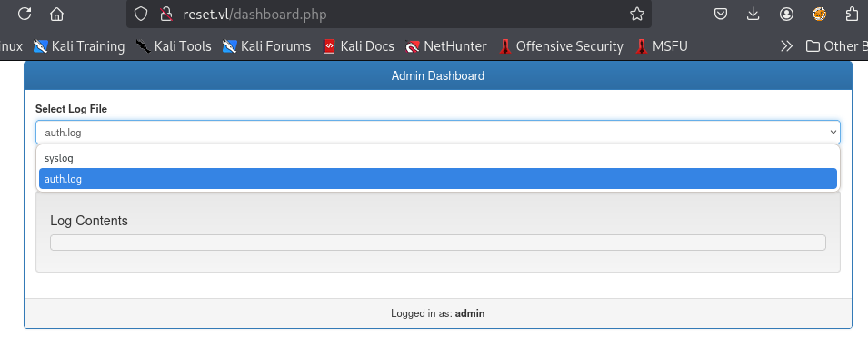Open the shield tracking protection icon
Screen dimensions: 868x337
141,14
